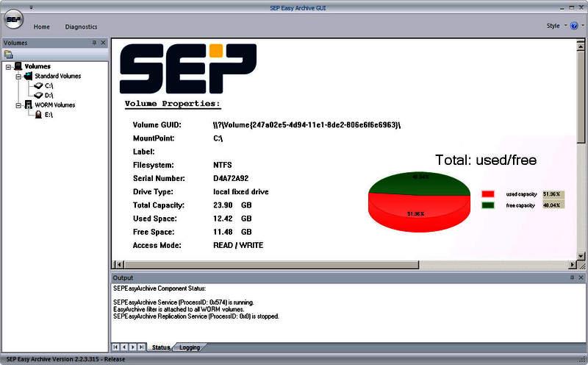
Task: Go to last output tab arrow
Action: [141, 347]
